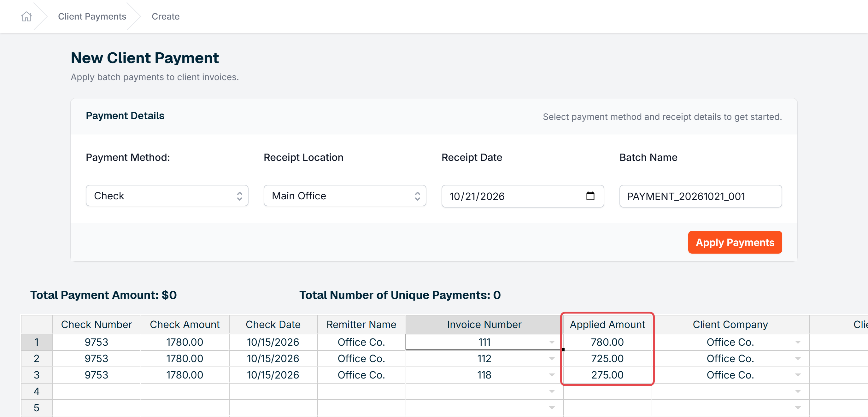Expand invoice dropdown arrow for invoice 118

(552, 375)
